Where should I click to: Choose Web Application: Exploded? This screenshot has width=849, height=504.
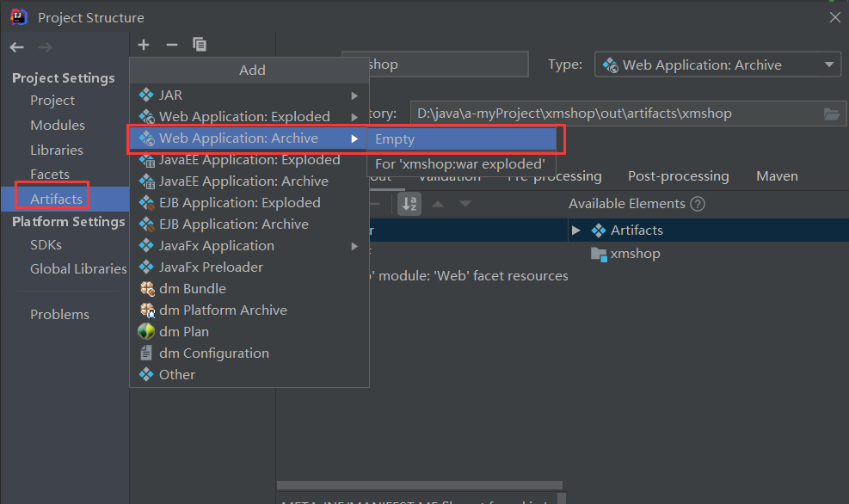click(249, 116)
